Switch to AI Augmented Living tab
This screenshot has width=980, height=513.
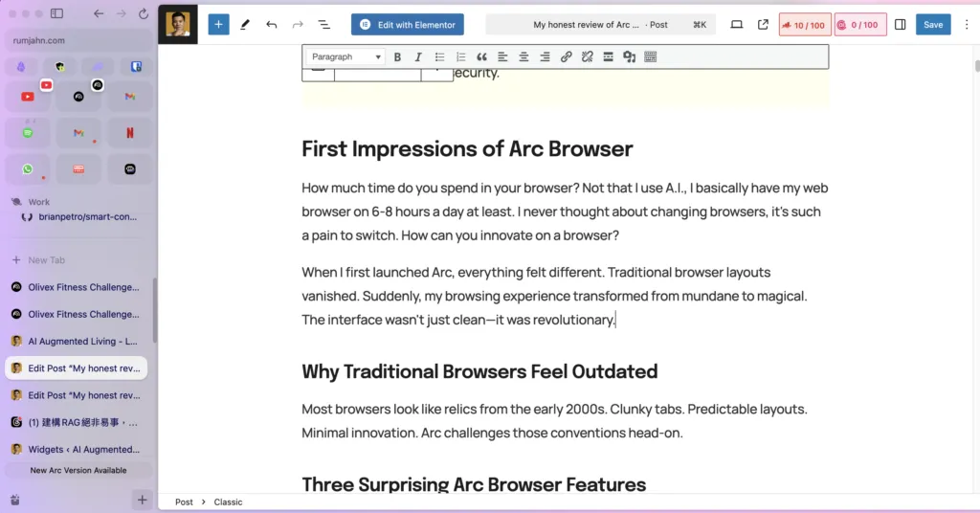tap(77, 341)
